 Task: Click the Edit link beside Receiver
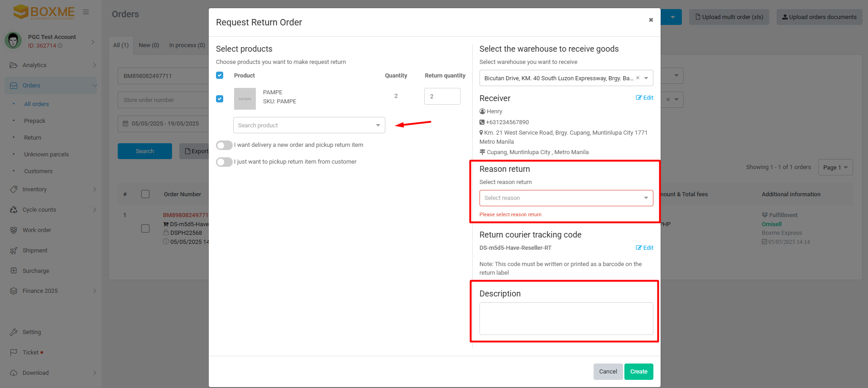tap(644, 98)
